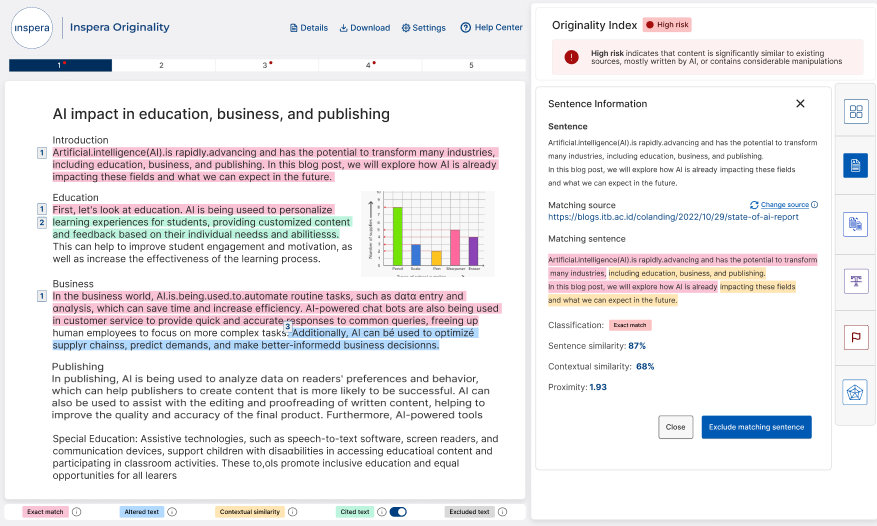Go to page 3 tab
This screenshot has width=877, height=526.
[x=266, y=65]
